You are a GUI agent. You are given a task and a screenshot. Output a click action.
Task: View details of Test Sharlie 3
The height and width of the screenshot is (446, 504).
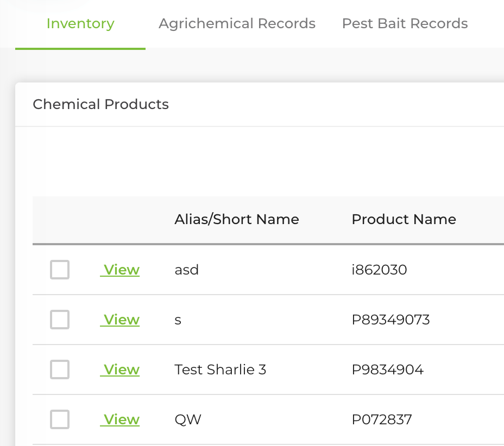click(121, 369)
